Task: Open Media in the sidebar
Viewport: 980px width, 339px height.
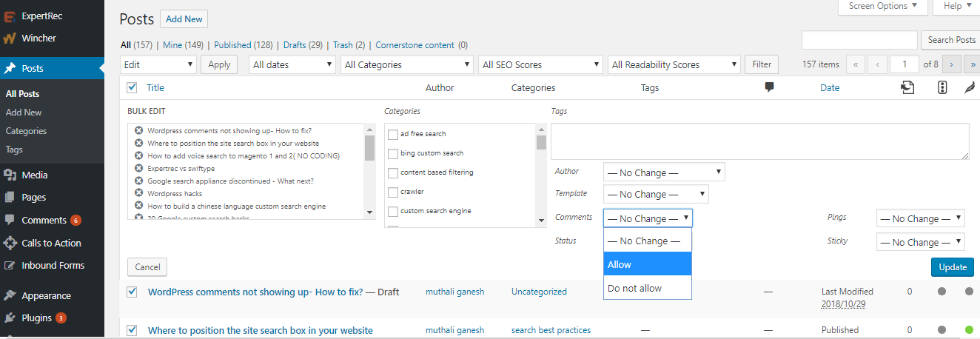Action: 34,175
